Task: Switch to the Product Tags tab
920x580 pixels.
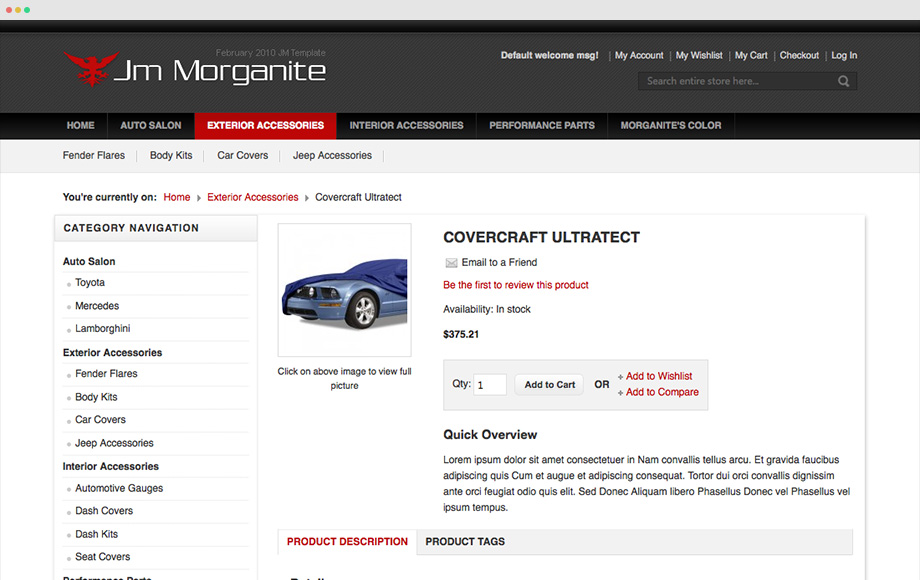Action: tap(465, 542)
